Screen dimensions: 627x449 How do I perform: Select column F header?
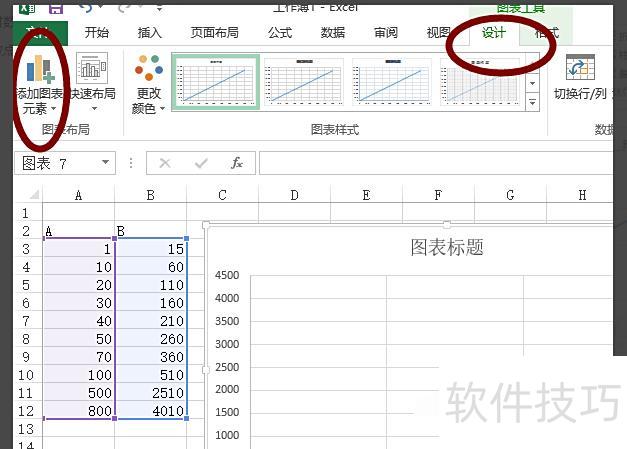coord(438,195)
